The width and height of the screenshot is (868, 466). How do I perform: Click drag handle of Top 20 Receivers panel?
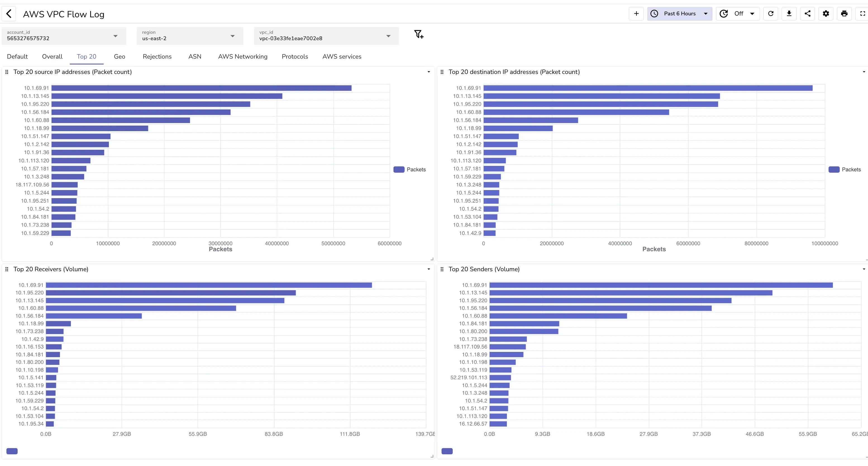7,269
